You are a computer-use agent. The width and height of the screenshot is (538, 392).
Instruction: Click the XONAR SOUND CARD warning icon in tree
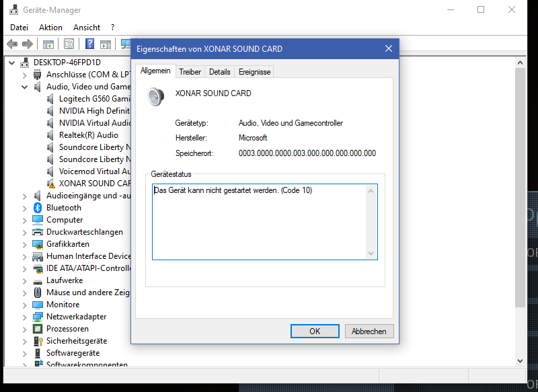[x=50, y=184]
